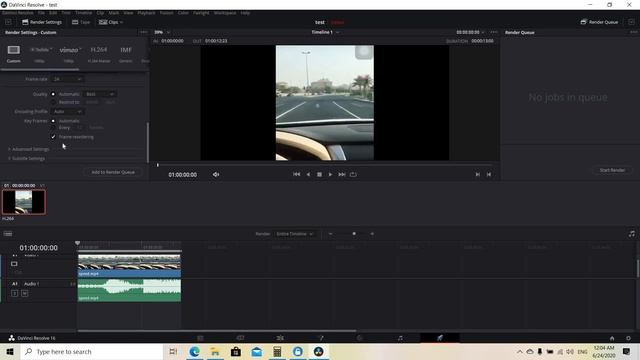
Task: Click Add to Render Queue button
Action: 113,172
